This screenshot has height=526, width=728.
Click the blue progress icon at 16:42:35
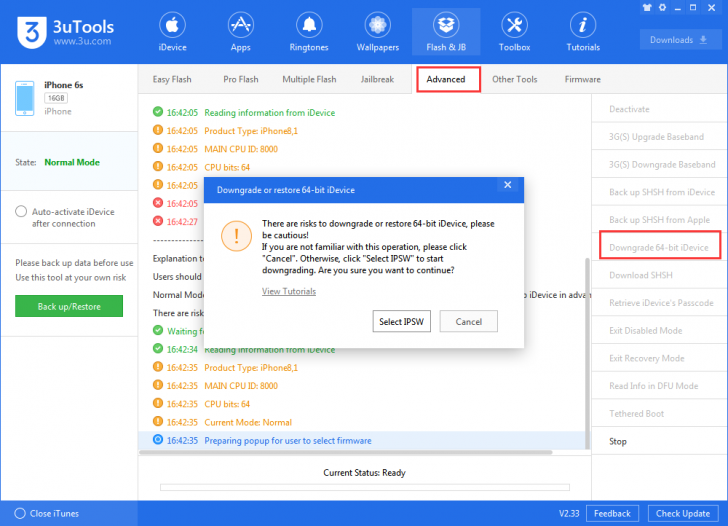tap(158, 439)
